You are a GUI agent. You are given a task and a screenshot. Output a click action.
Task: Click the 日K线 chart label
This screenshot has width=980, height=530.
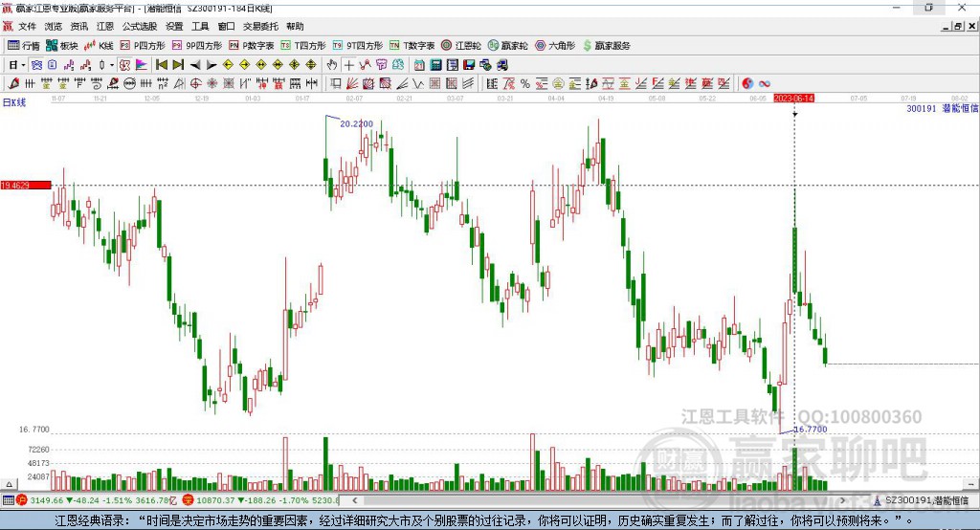coord(14,102)
